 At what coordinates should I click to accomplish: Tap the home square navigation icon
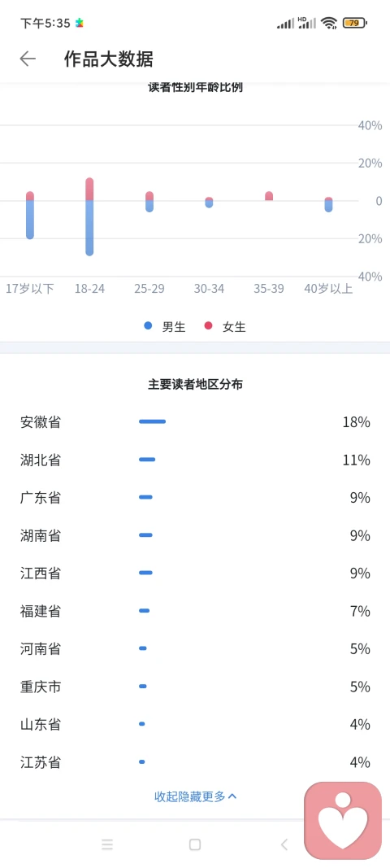(x=195, y=844)
